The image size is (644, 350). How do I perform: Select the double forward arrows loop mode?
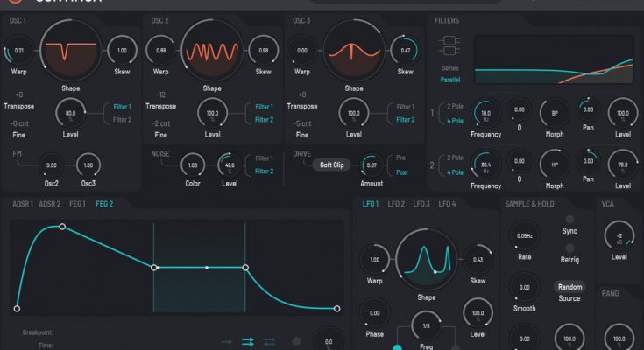pos(248,341)
